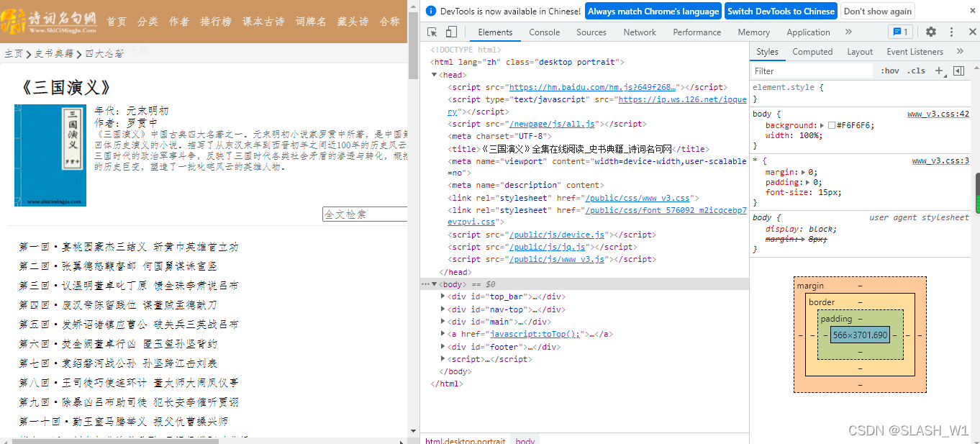Open 词牌名 in the site navigation
This screenshot has height=444, width=980.
click(x=311, y=22)
